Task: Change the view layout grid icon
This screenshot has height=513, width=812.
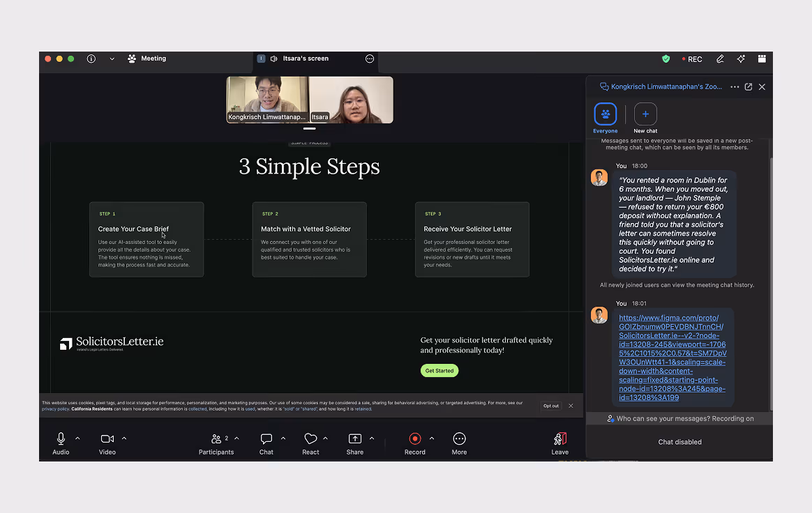Action: pyautogui.click(x=762, y=59)
